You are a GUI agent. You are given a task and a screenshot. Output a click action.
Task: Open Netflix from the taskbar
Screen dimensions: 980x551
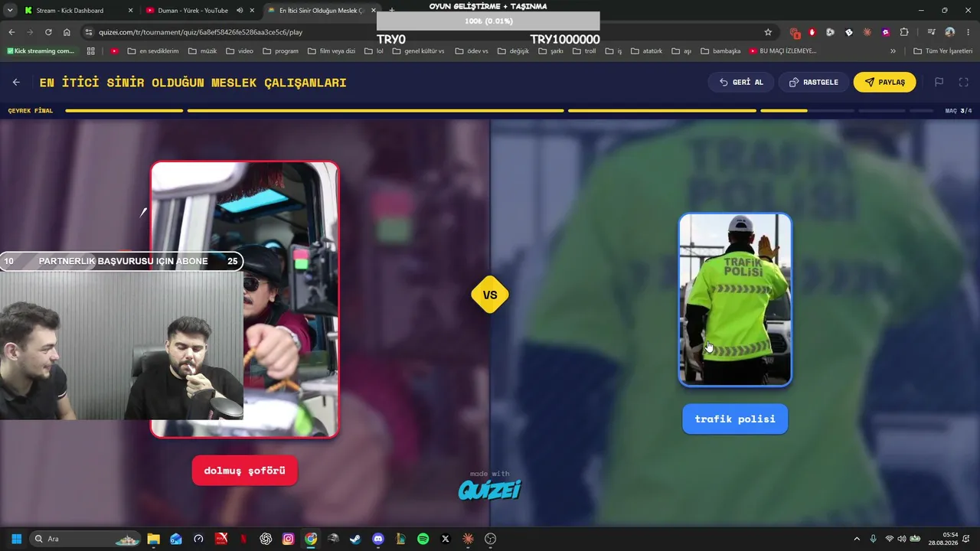coord(243,539)
